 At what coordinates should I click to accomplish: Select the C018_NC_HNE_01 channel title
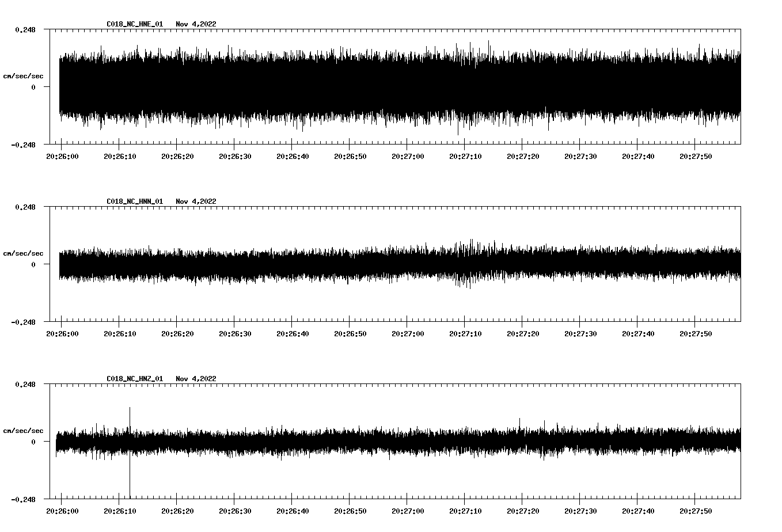pos(135,24)
